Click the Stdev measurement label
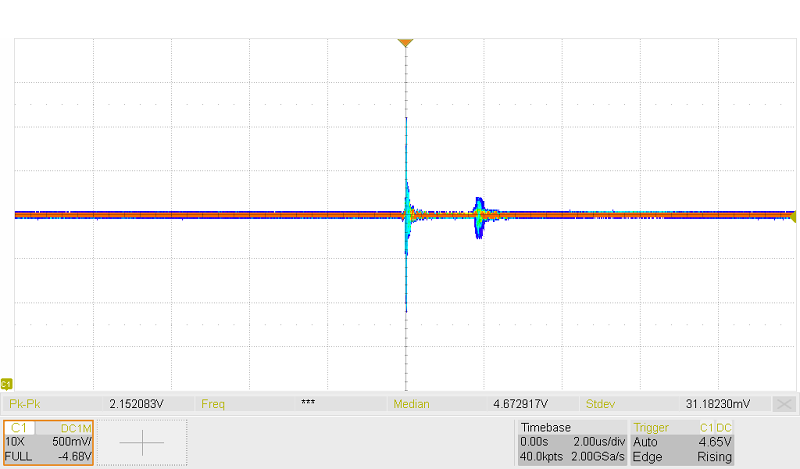Screen dimensions: 800x469 click(603, 404)
